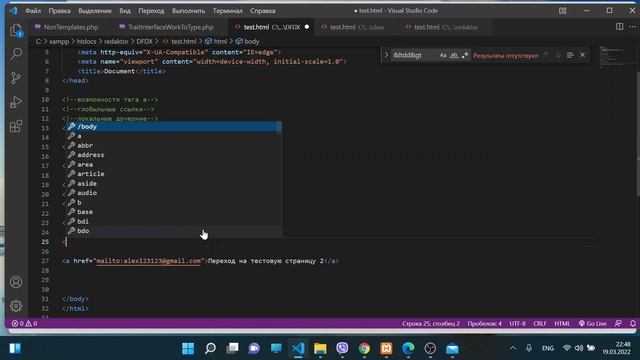The height and width of the screenshot is (360, 640).
Task: Open the body breadcrumb dropdown
Action: tap(247, 41)
